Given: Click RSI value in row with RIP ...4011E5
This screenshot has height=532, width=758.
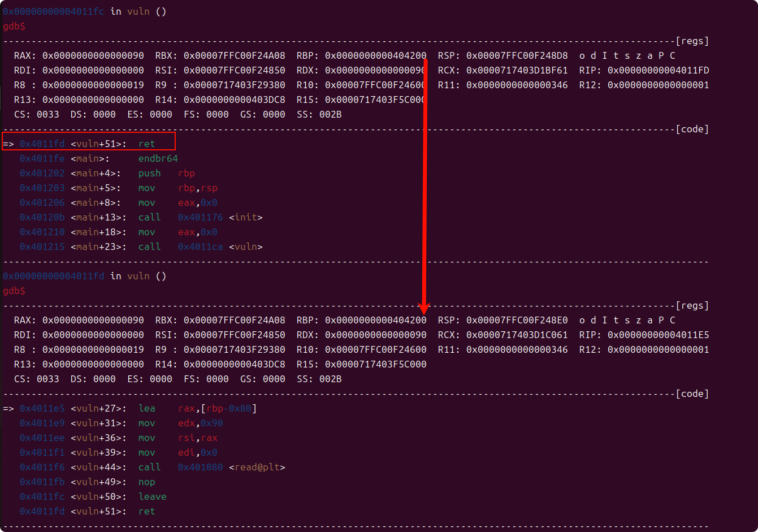Looking at the screenshot, I should click(x=235, y=335).
